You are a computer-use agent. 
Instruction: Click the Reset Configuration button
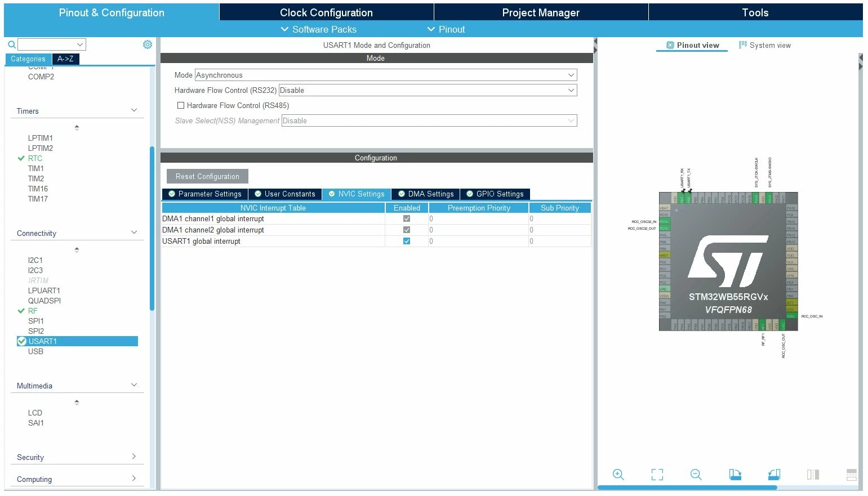click(207, 176)
